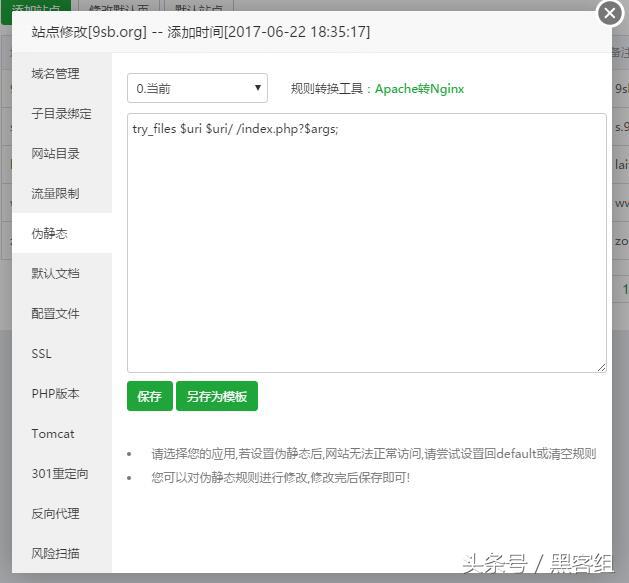Close the site modification dialog

609,13
